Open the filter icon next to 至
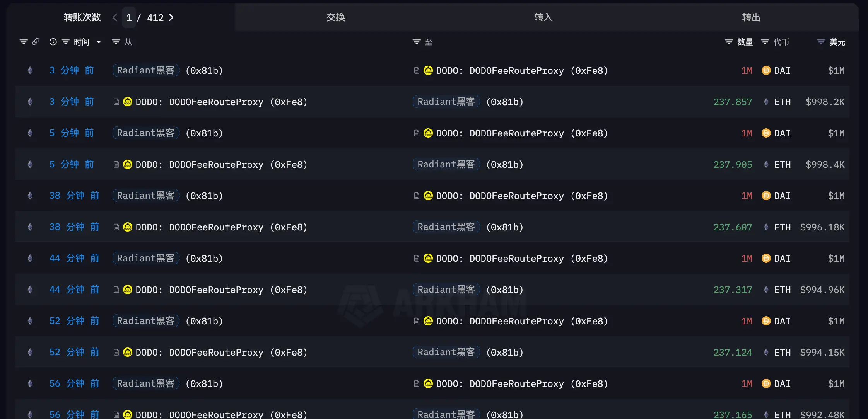Screen dimensions: 868x419 (x=417, y=42)
